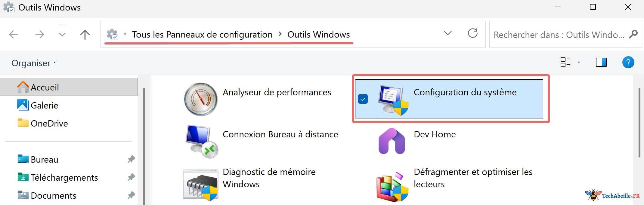Open Analyseur de performances
The height and width of the screenshot is (205, 644).
pos(277,92)
